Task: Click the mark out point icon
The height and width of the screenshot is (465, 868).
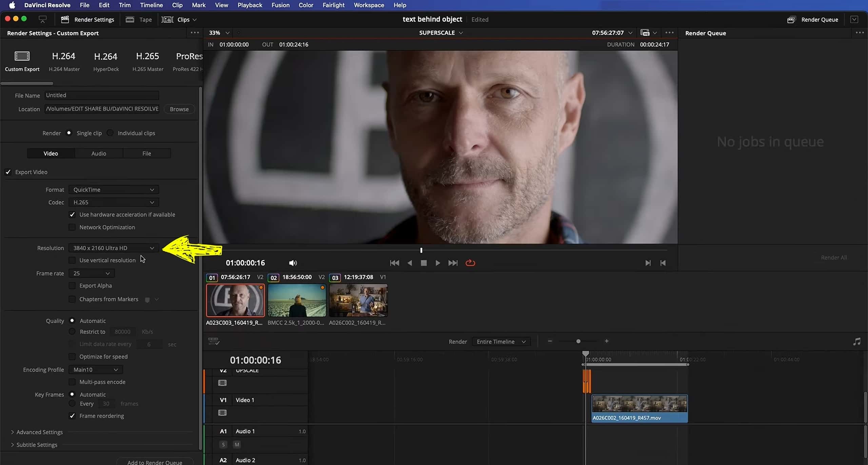Action: click(663, 263)
